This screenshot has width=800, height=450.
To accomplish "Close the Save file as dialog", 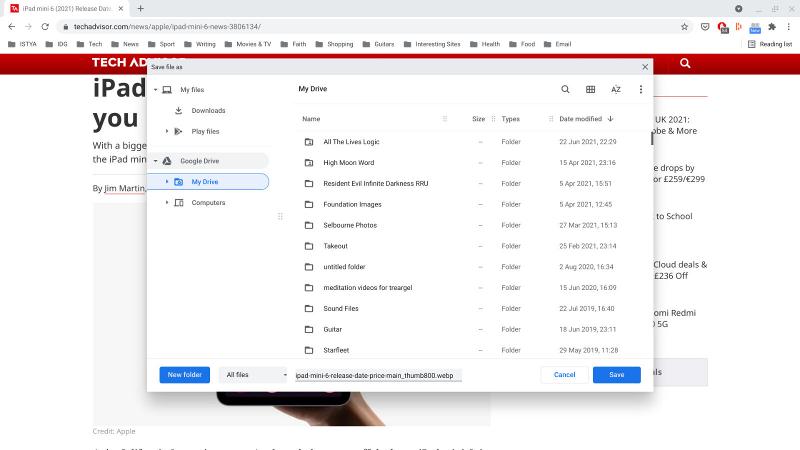I will click(645, 67).
